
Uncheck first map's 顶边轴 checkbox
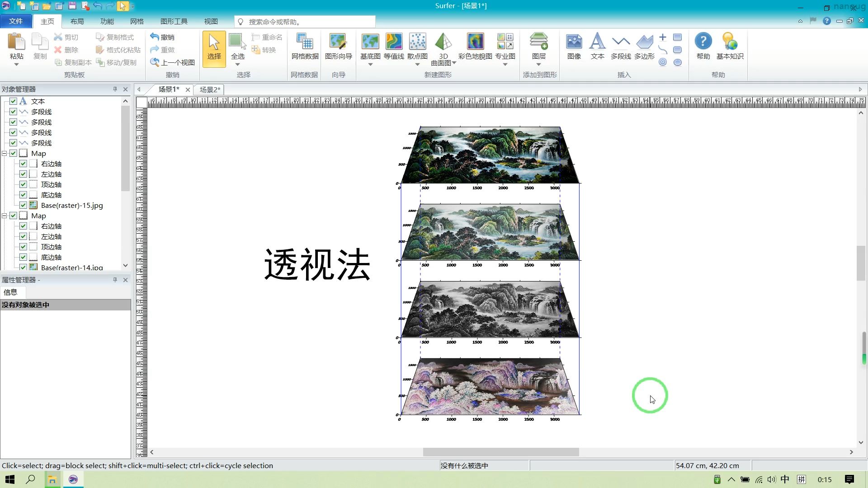click(23, 184)
